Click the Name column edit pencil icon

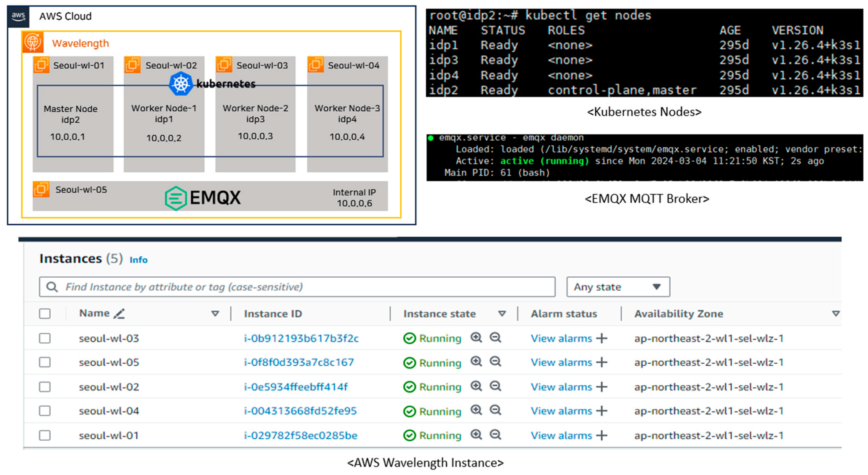click(119, 313)
